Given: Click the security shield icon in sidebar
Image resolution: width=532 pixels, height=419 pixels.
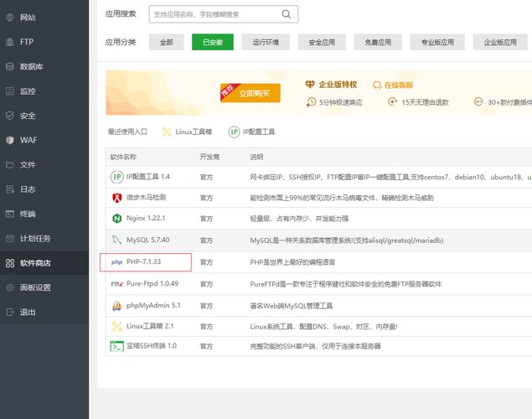Looking at the screenshot, I should point(10,116).
